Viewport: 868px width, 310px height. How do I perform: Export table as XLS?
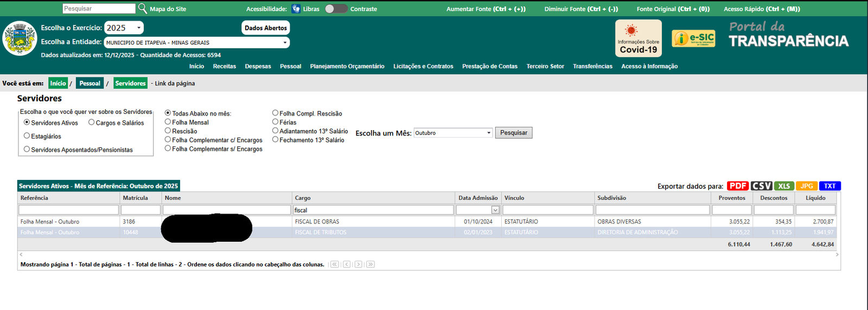point(784,186)
